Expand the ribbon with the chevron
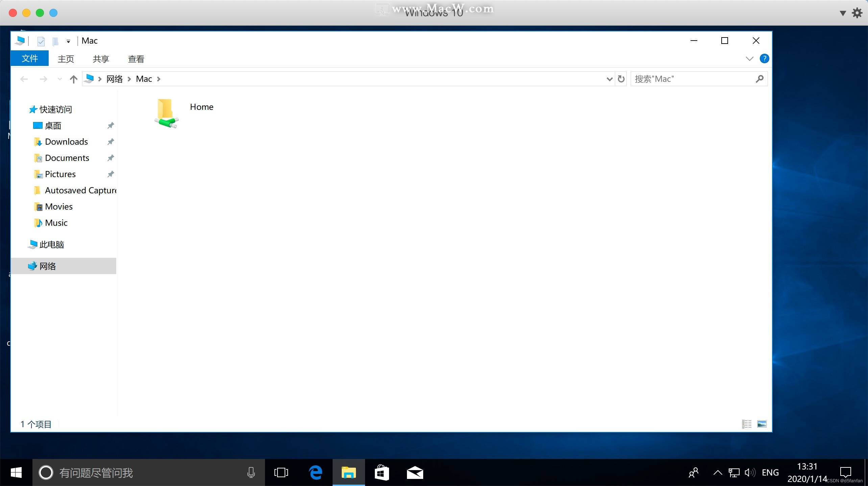868x486 pixels. tap(749, 59)
